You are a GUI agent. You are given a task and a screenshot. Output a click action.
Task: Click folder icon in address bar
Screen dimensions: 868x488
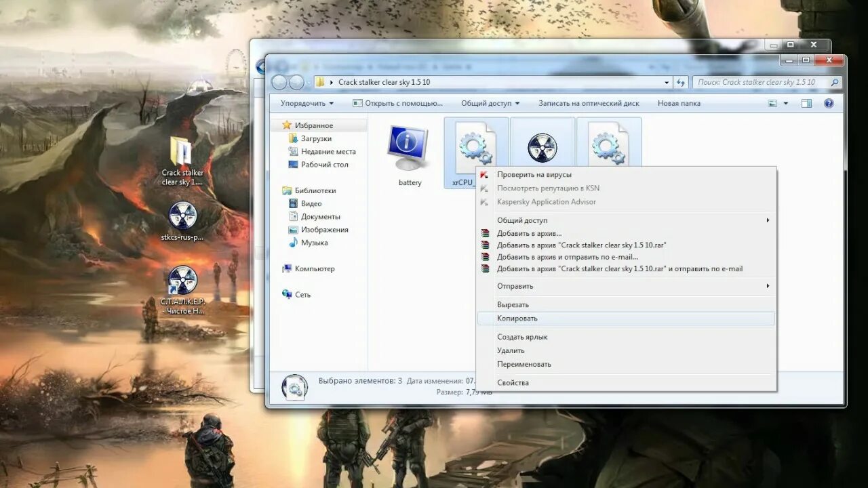tap(320, 82)
